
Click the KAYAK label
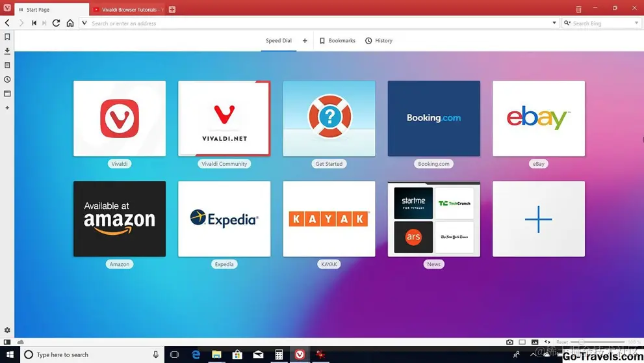point(329,264)
